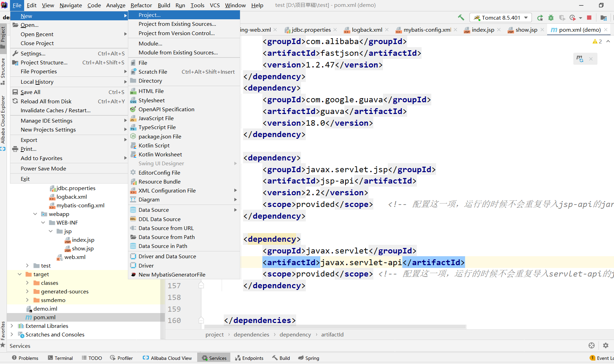Click the fold marker beside line 160

[x=201, y=320]
